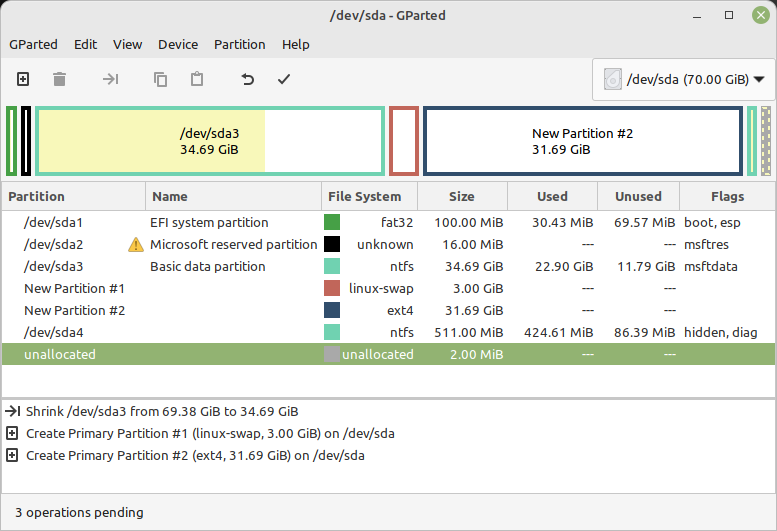Open the /dev/sda device selector dropdown

[x=683, y=80]
